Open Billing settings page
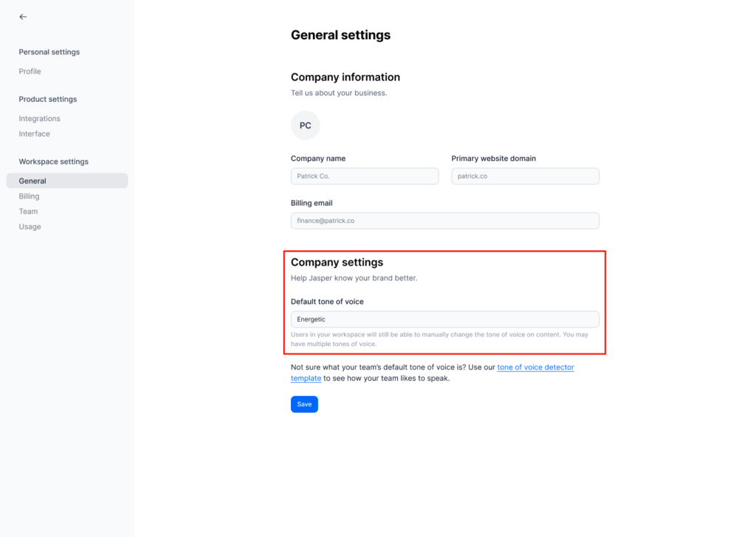 click(x=30, y=196)
